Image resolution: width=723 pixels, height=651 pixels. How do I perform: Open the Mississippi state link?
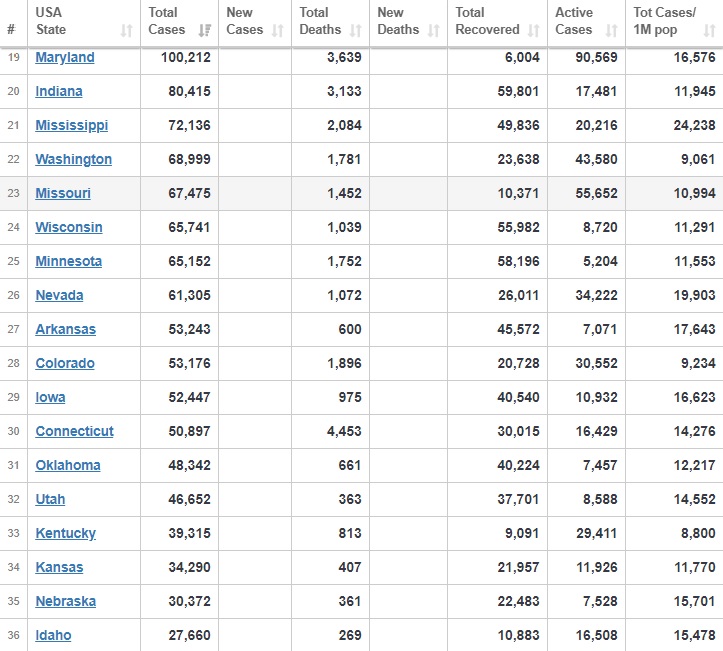coord(72,126)
